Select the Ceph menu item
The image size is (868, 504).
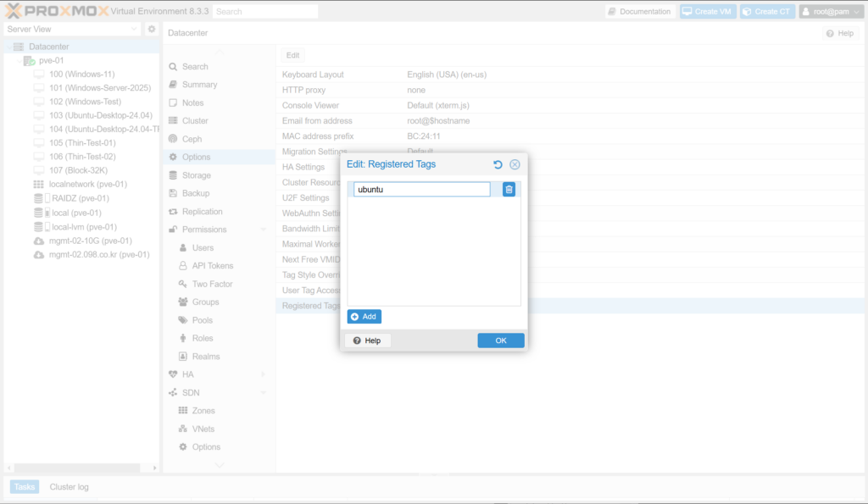tap(192, 139)
